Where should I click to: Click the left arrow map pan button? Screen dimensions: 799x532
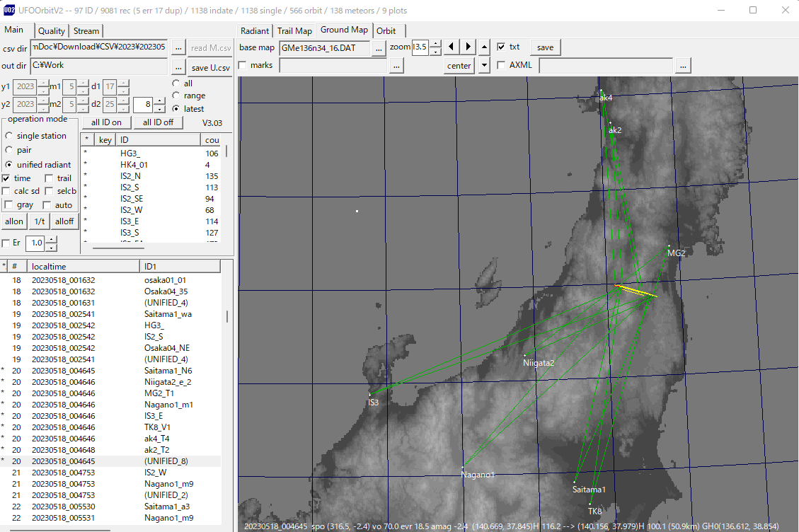451,47
